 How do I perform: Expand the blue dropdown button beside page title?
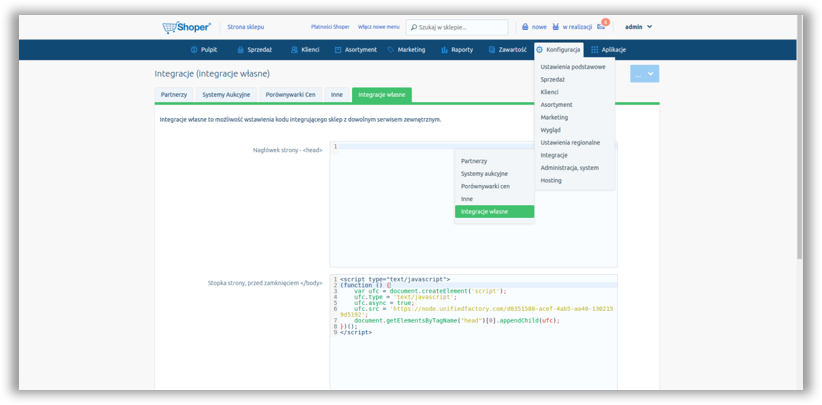coord(644,74)
